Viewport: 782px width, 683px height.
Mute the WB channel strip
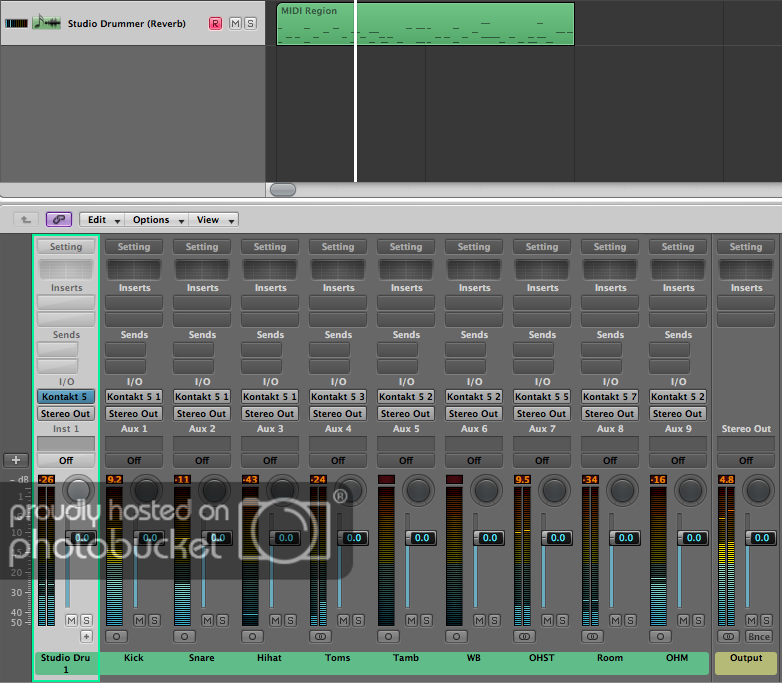(479, 620)
